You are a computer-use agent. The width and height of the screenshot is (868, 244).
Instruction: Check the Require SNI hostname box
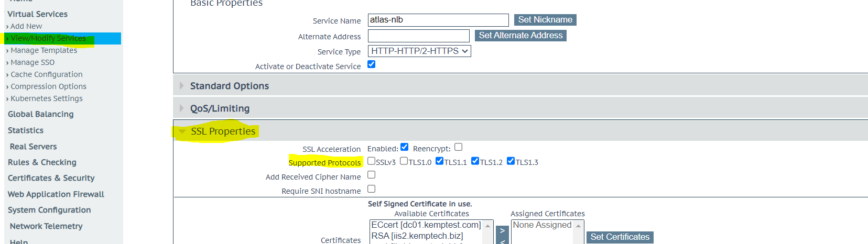(x=372, y=189)
